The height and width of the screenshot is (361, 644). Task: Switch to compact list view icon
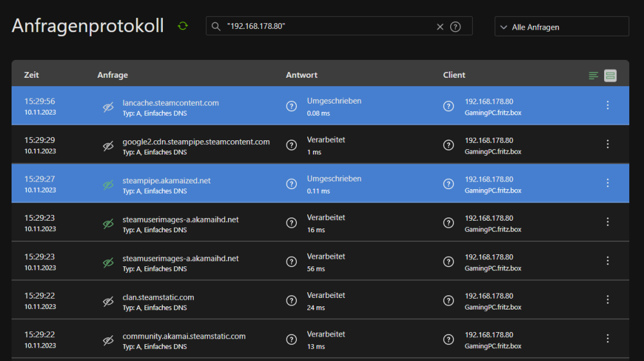point(593,75)
